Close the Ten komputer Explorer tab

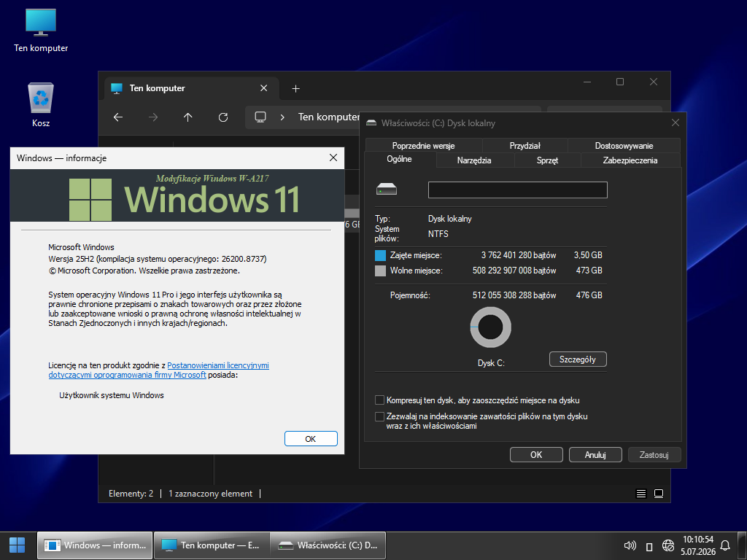point(263,88)
